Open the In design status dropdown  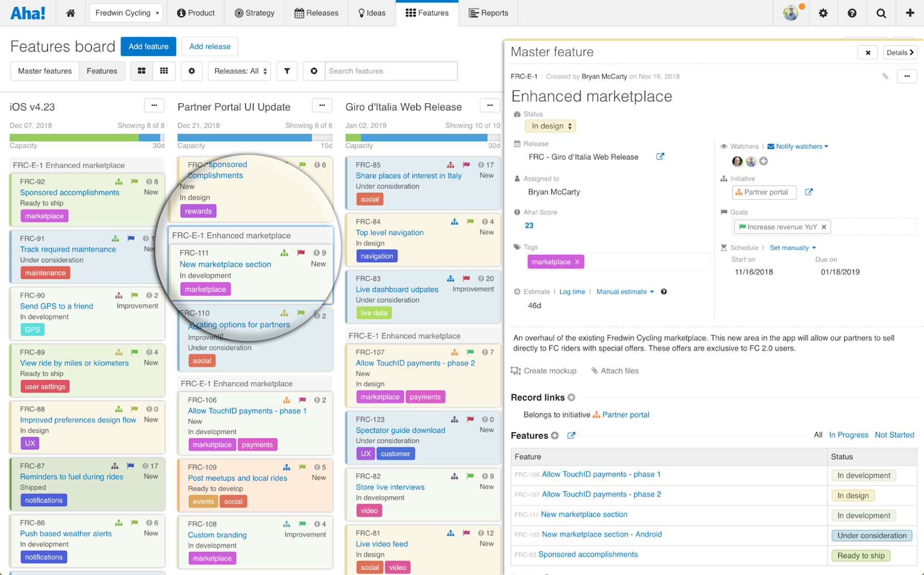pyautogui.click(x=550, y=126)
